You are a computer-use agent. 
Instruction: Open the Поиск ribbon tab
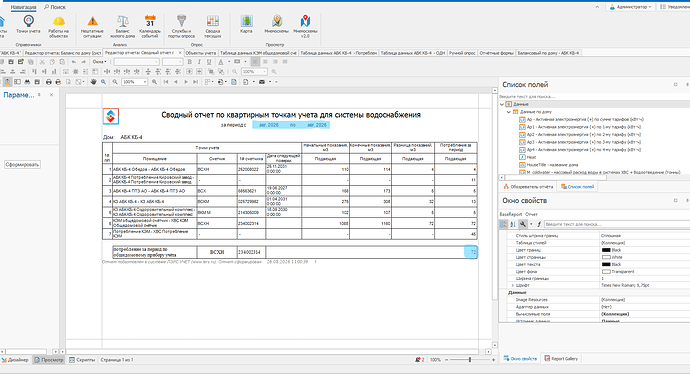55,7
